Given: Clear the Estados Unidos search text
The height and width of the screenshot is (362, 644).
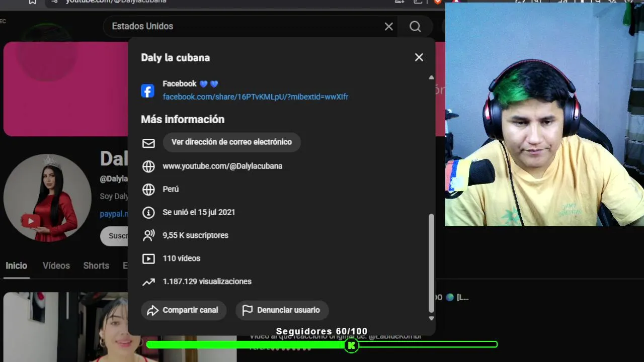Looking at the screenshot, I should 388,27.
